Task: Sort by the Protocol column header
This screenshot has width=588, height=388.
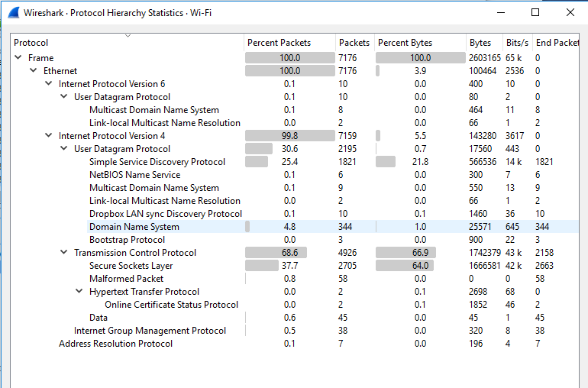Action: 128,43
